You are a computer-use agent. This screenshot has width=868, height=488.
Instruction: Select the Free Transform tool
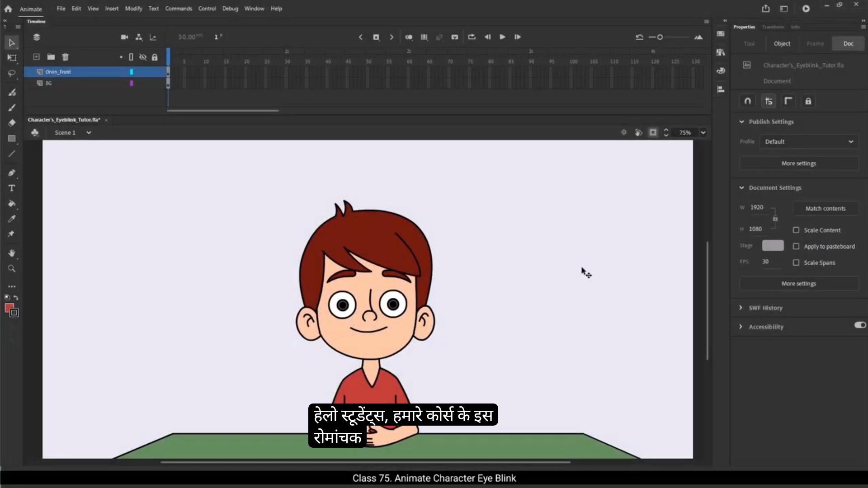pos(12,58)
